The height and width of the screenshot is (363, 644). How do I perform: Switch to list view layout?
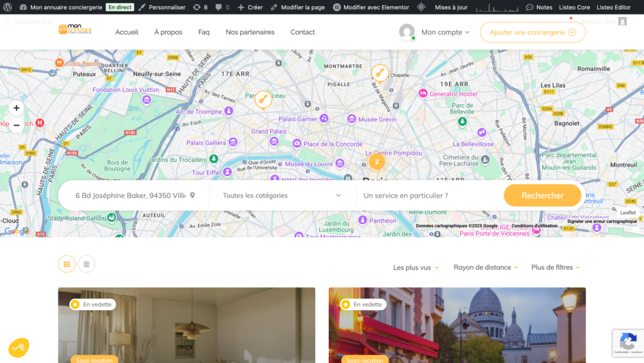(x=86, y=264)
